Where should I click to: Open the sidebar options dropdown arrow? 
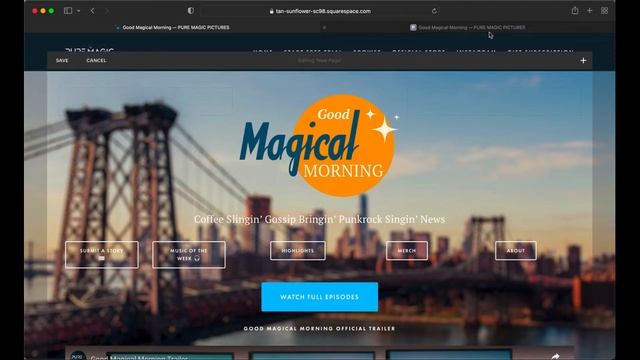click(78, 11)
